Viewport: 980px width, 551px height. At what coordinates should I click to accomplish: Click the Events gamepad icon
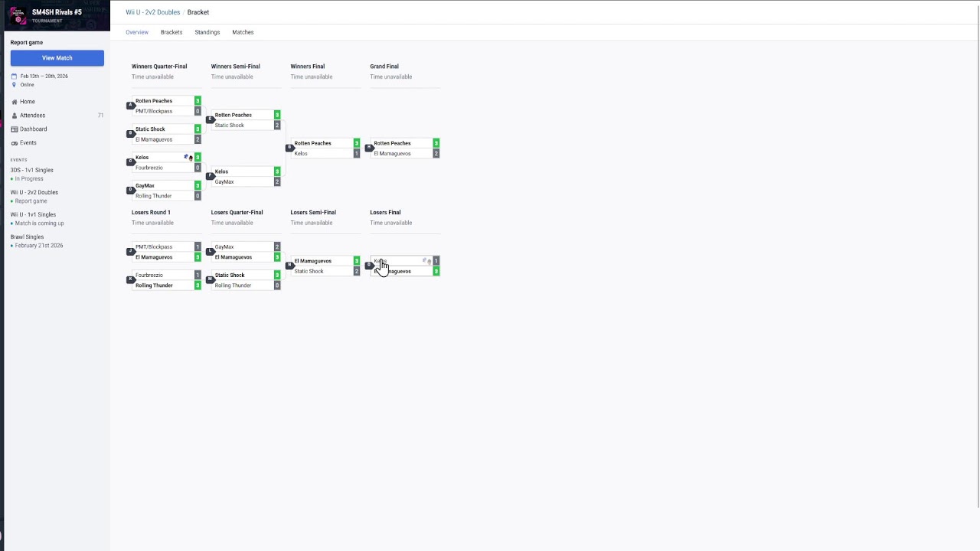click(x=14, y=143)
